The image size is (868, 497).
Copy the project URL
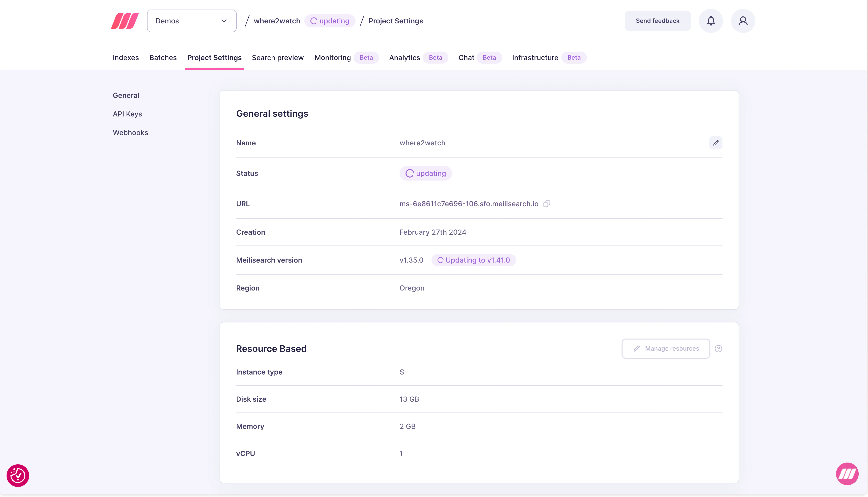click(547, 204)
